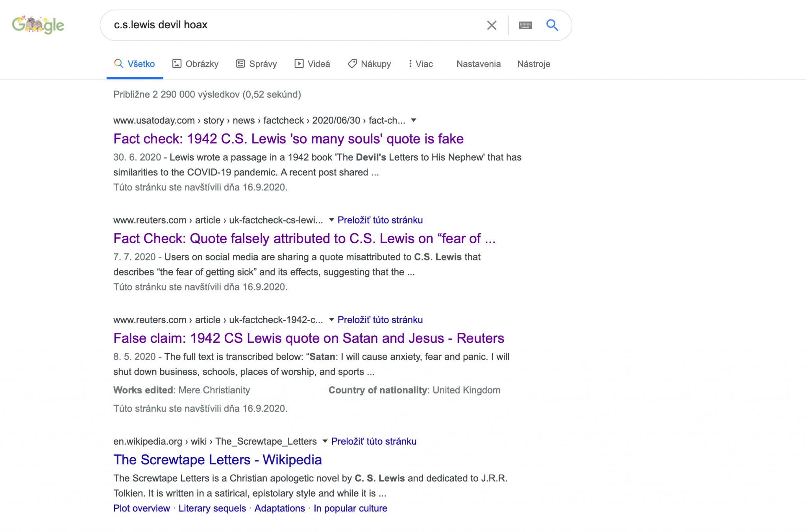The image size is (806, 532).
Task: Click the Videá play icon
Action: [299, 64]
